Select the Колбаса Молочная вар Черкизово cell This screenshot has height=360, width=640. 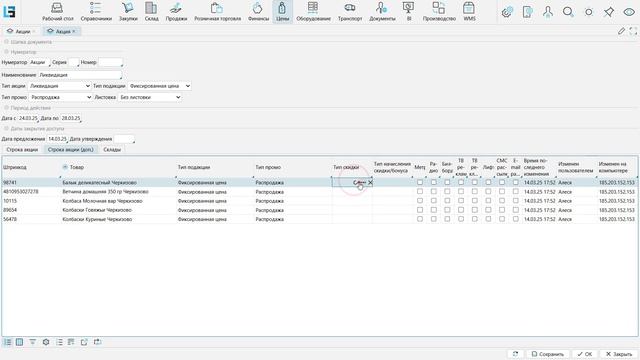118,201
